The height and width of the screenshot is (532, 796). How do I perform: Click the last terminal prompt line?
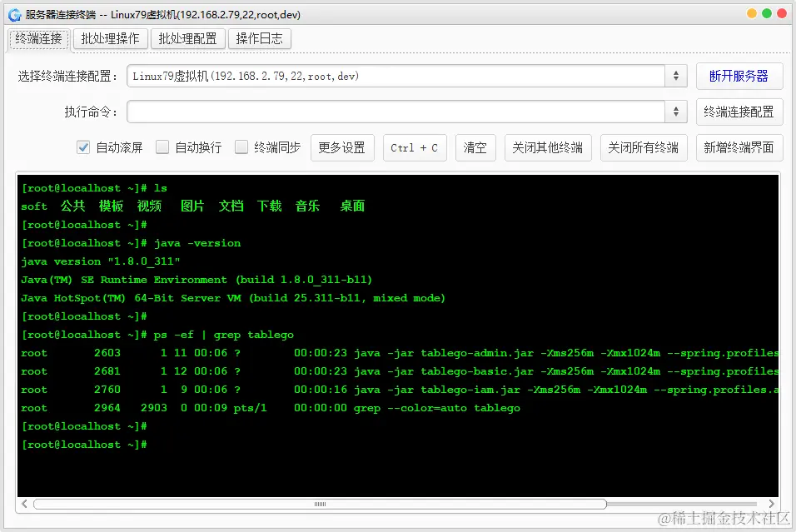(x=84, y=445)
